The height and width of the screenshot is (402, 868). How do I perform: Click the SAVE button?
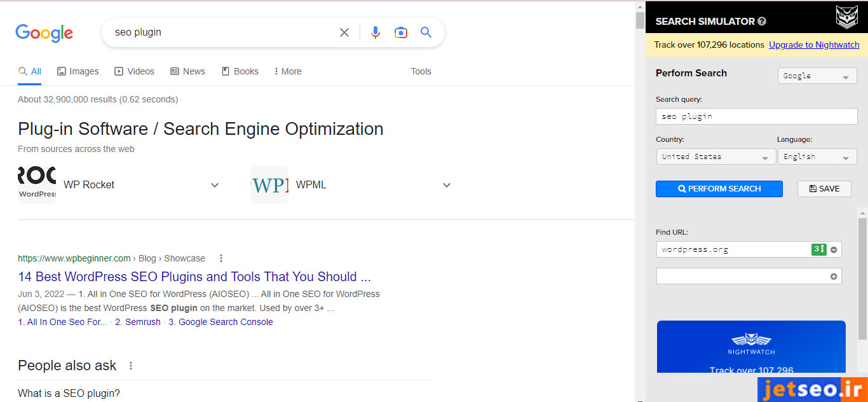click(x=824, y=189)
